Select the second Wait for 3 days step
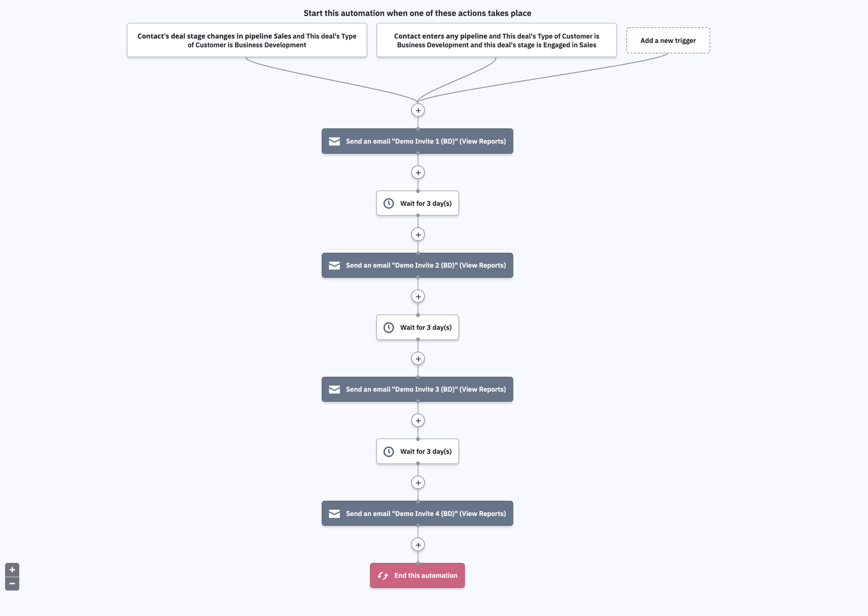 (417, 327)
